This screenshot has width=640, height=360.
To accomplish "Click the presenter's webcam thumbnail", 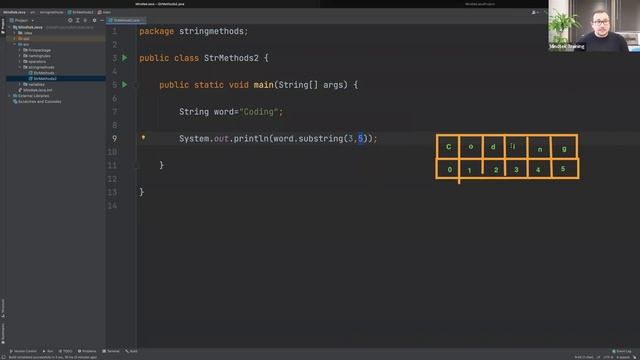I will [594, 26].
